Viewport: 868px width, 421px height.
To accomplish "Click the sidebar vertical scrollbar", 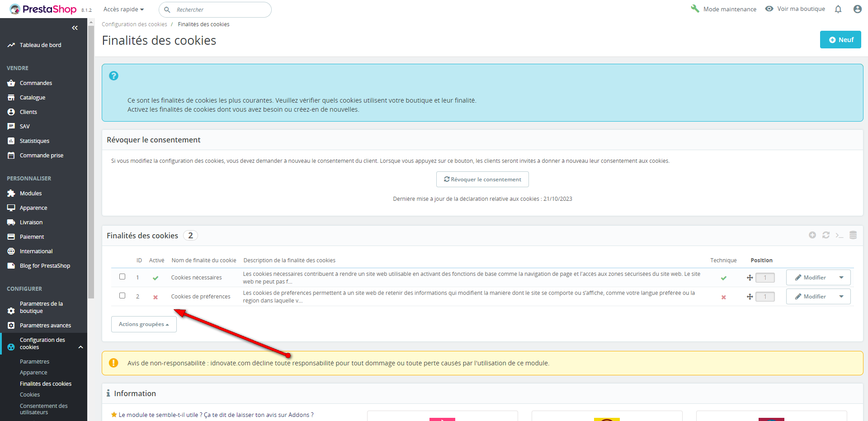I will pos(91,163).
